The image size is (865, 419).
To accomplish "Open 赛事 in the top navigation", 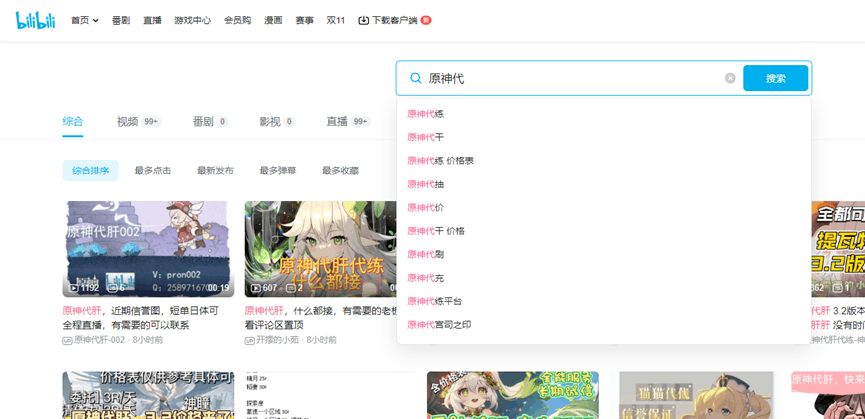I will coord(305,20).
